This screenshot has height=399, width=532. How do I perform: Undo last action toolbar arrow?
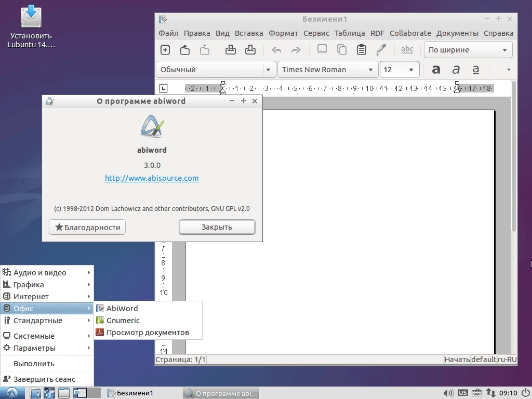[276, 50]
